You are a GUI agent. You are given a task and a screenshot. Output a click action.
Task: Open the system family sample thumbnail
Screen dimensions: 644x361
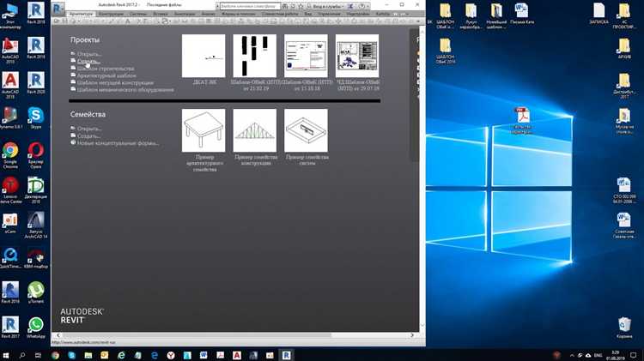tap(306, 130)
